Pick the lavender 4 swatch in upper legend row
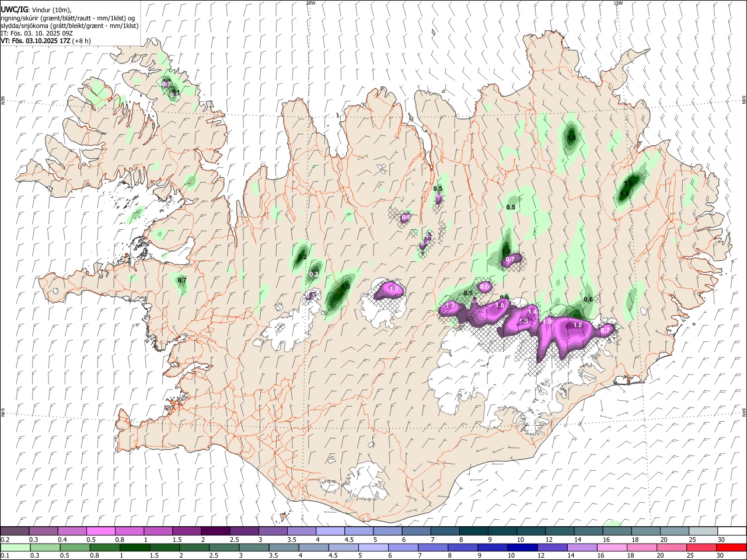Viewport: 747px width, 560px height. pyautogui.click(x=330, y=531)
